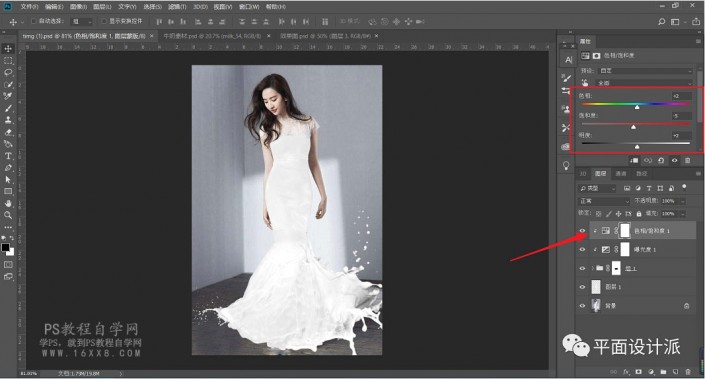This screenshot has height=379, width=705.
Task: Click the 图层 1 layer thumbnail
Action: click(x=596, y=287)
